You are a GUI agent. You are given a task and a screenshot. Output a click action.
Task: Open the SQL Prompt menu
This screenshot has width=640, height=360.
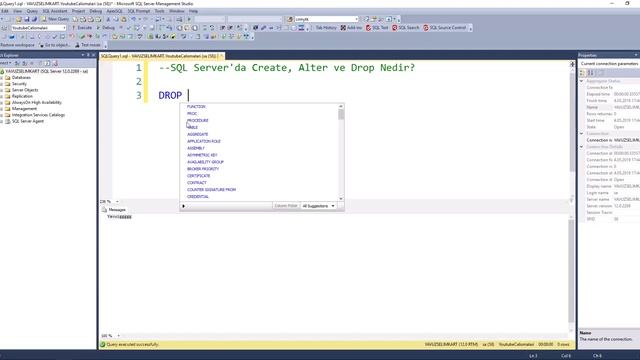click(139, 11)
